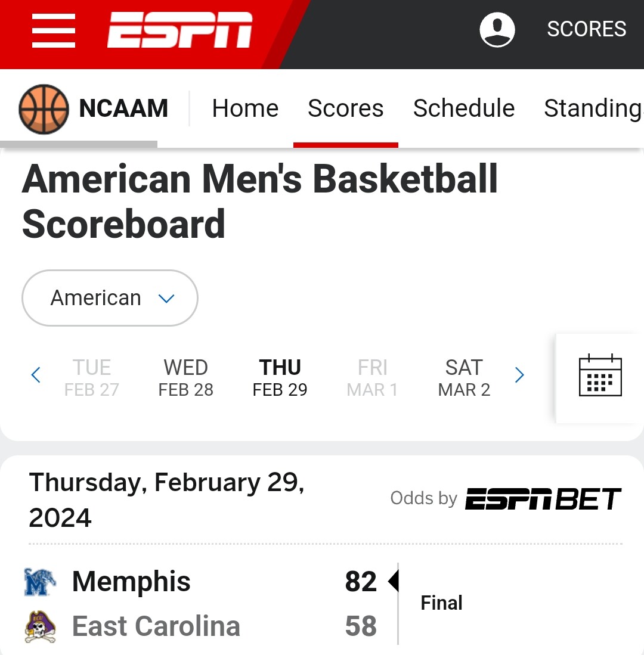Open the SCORES panel in header

[586, 29]
